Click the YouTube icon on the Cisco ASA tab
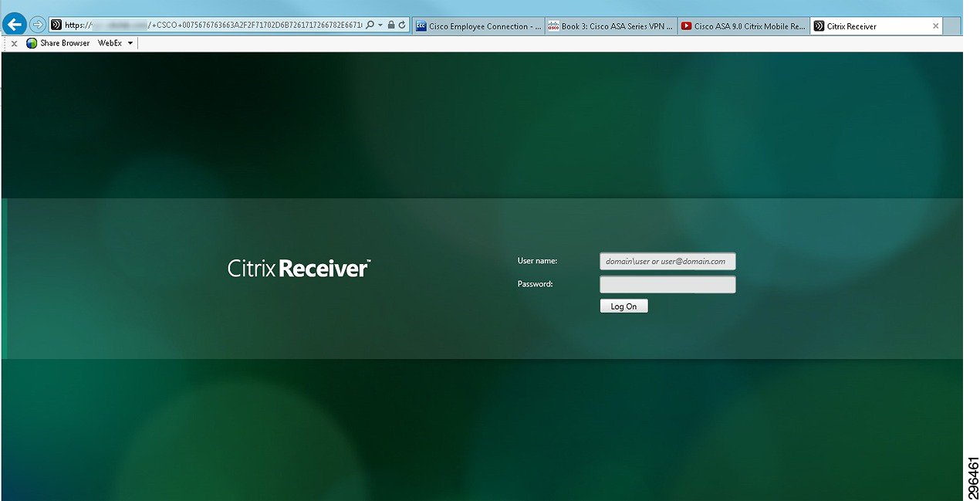The image size is (980, 501). click(x=687, y=25)
